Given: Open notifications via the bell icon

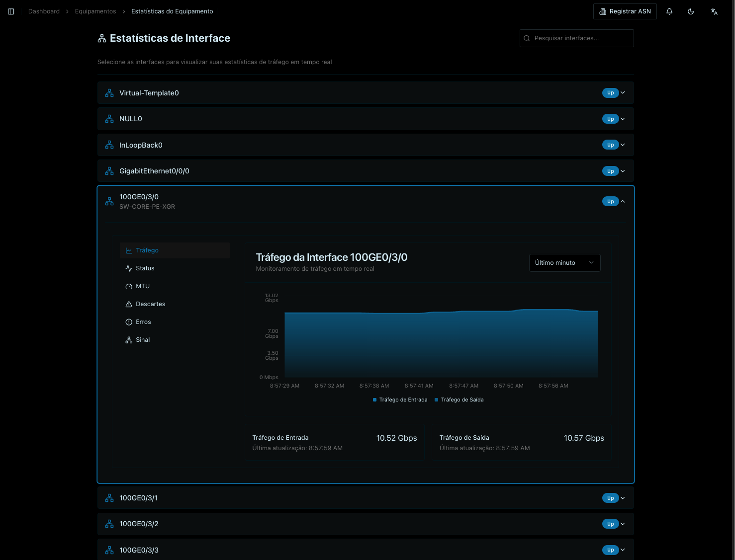Looking at the screenshot, I should point(669,11).
